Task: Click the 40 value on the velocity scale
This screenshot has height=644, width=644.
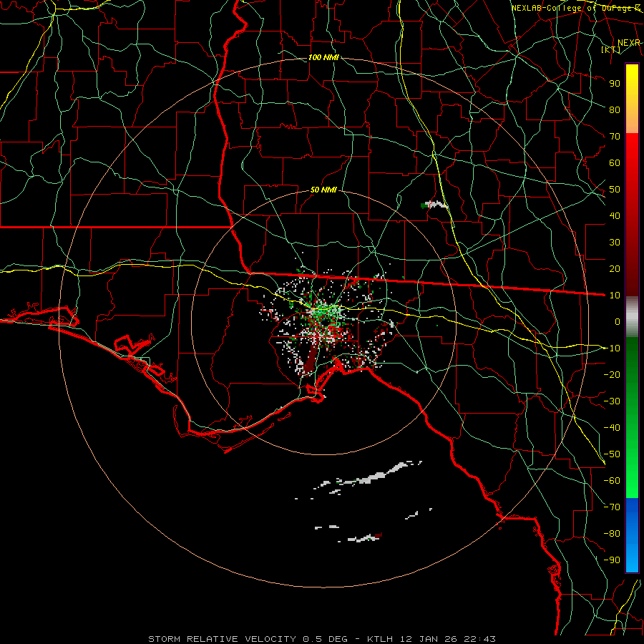Action: 615,215
